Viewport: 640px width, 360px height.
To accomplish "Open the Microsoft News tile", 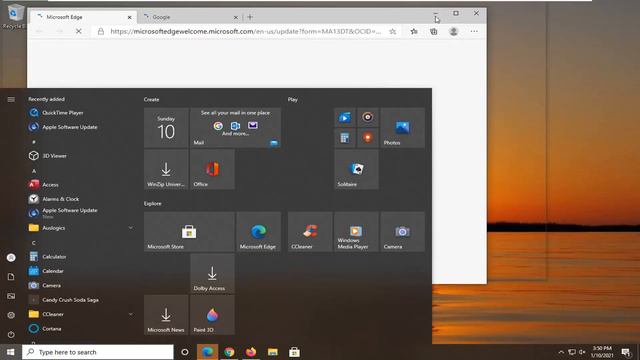I will point(166,315).
